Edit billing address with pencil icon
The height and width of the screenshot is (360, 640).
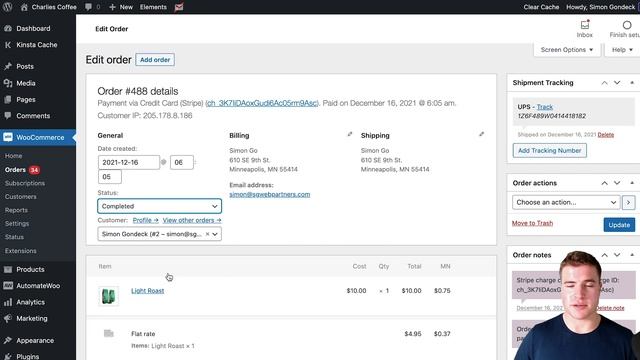pos(350,134)
